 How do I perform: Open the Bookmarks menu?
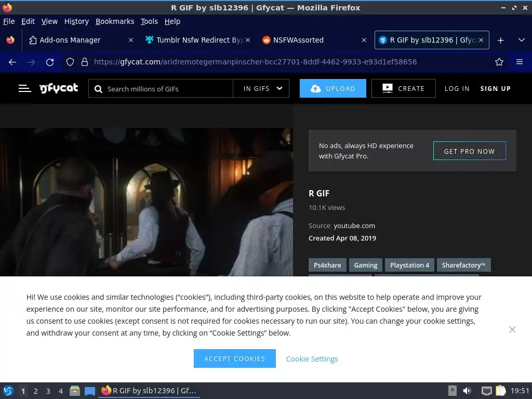point(115,21)
